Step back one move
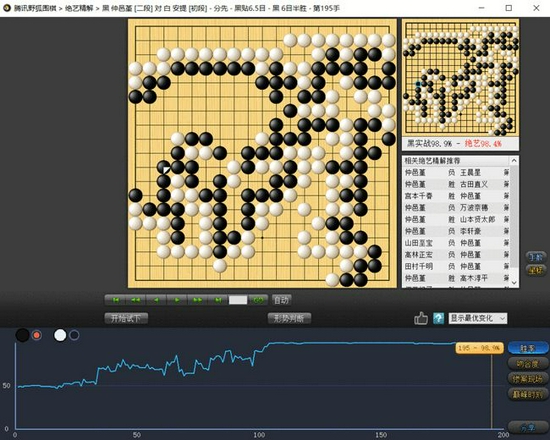Viewport: 550px width, 440px height. [156, 300]
